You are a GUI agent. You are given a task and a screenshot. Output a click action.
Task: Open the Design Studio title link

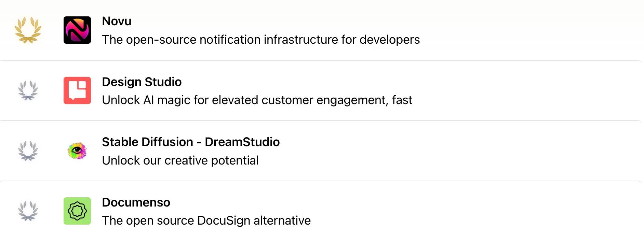pos(142,82)
